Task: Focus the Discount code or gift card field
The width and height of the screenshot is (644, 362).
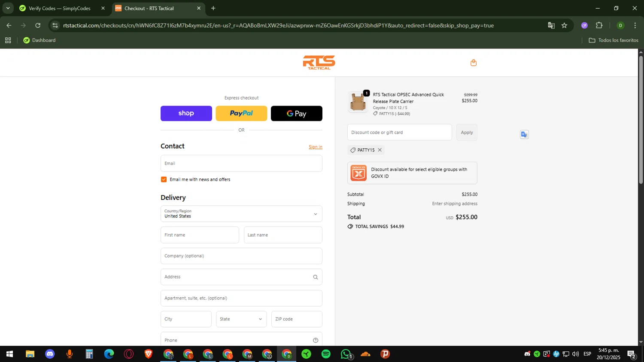Action: (x=400, y=133)
